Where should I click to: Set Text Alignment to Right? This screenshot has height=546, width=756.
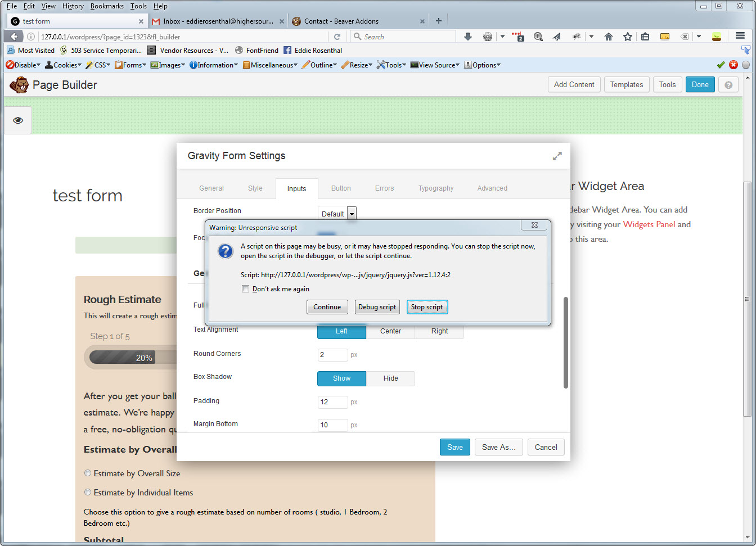point(439,331)
